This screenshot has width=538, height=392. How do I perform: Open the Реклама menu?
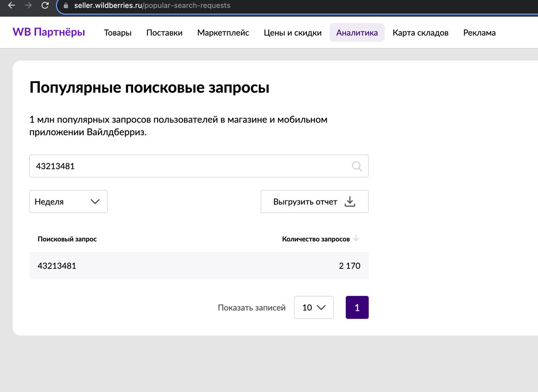coord(480,33)
